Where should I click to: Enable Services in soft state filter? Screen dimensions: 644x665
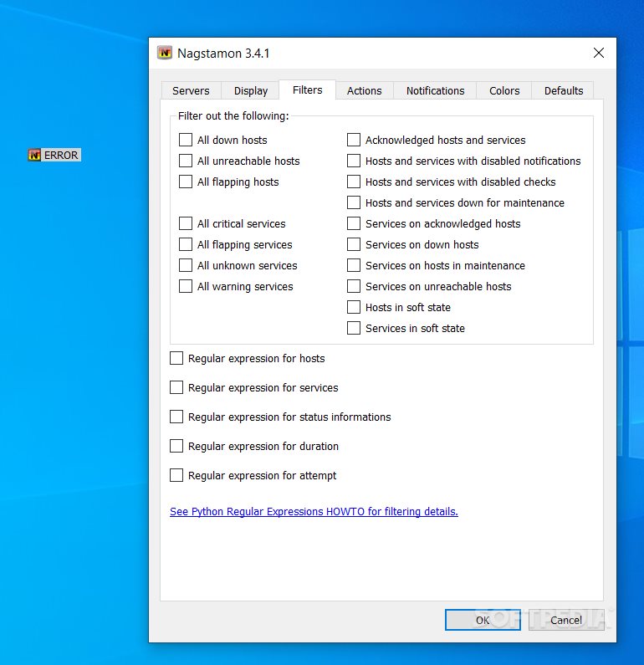pos(354,328)
